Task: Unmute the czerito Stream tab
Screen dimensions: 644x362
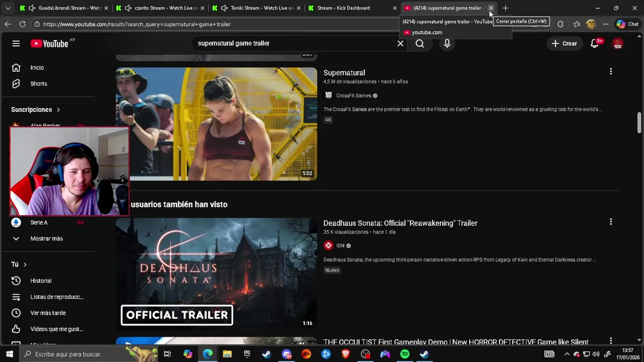Action: coord(128,8)
